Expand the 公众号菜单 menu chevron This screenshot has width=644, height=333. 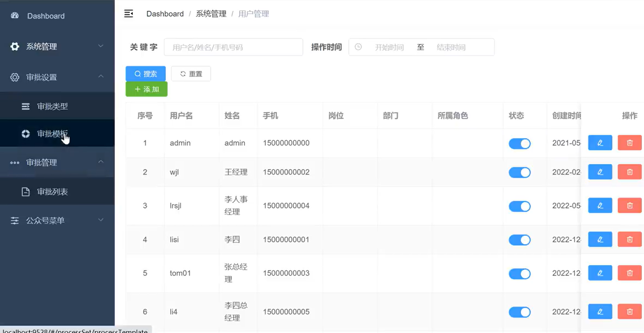101,220
